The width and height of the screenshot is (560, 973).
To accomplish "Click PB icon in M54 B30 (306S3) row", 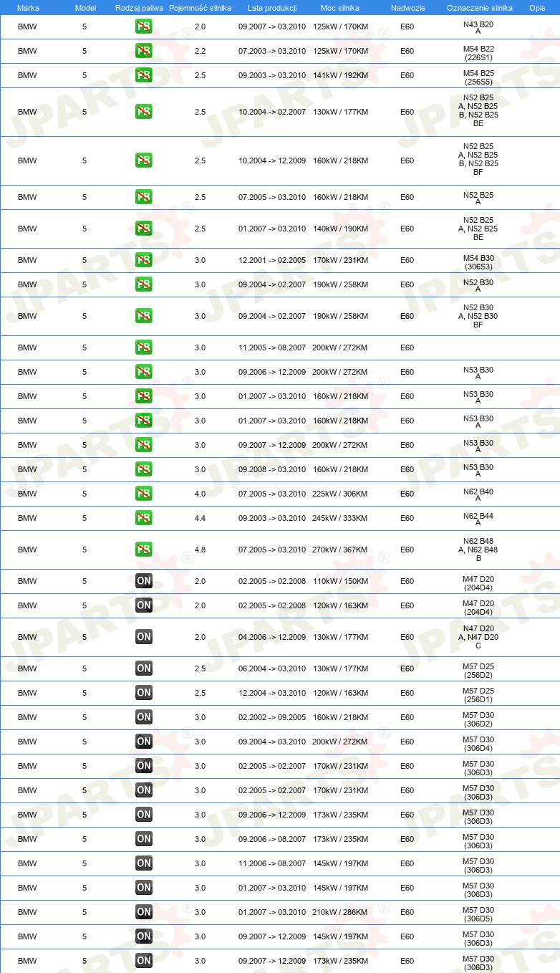I will [144, 260].
